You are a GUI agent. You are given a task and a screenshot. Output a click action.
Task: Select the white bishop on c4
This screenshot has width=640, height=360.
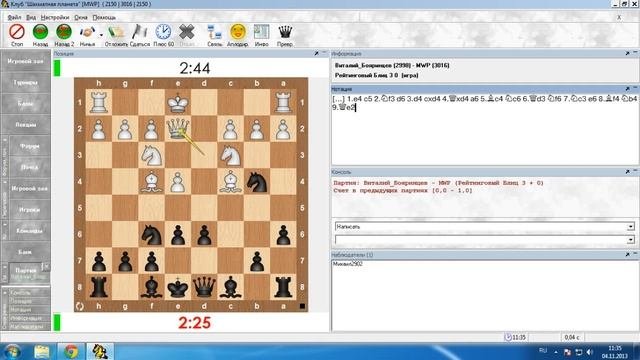[x=231, y=182]
